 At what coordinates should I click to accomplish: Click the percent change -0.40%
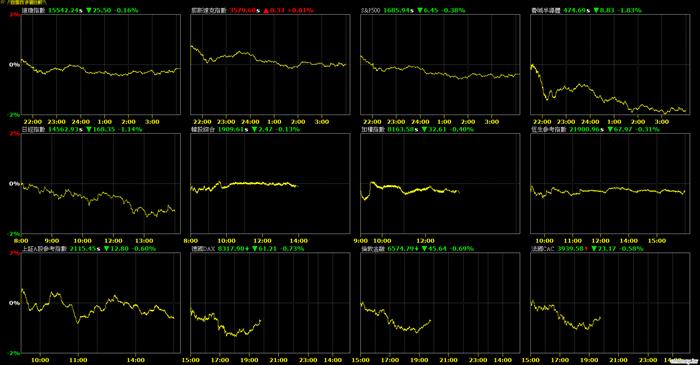pos(462,129)
